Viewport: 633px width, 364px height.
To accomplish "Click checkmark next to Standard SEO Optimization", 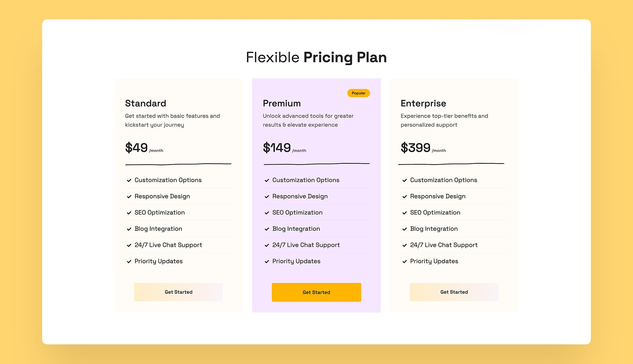I will click(x=129, y=213).
